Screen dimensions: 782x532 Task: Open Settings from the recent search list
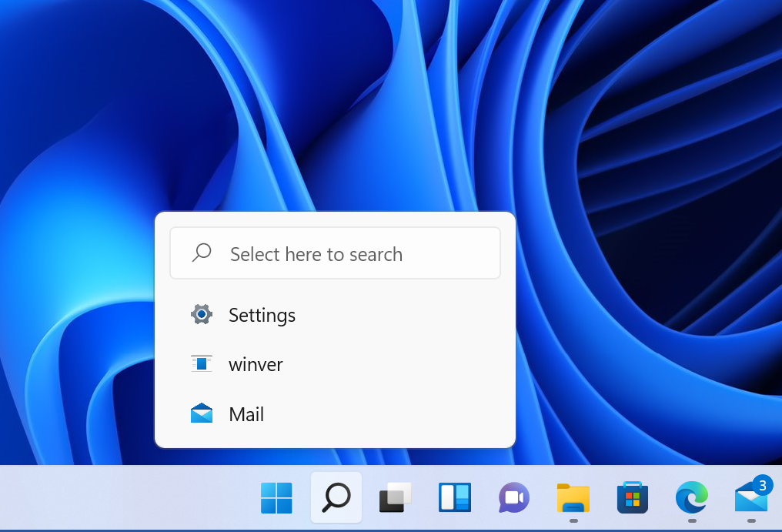[x=262, y=315]
